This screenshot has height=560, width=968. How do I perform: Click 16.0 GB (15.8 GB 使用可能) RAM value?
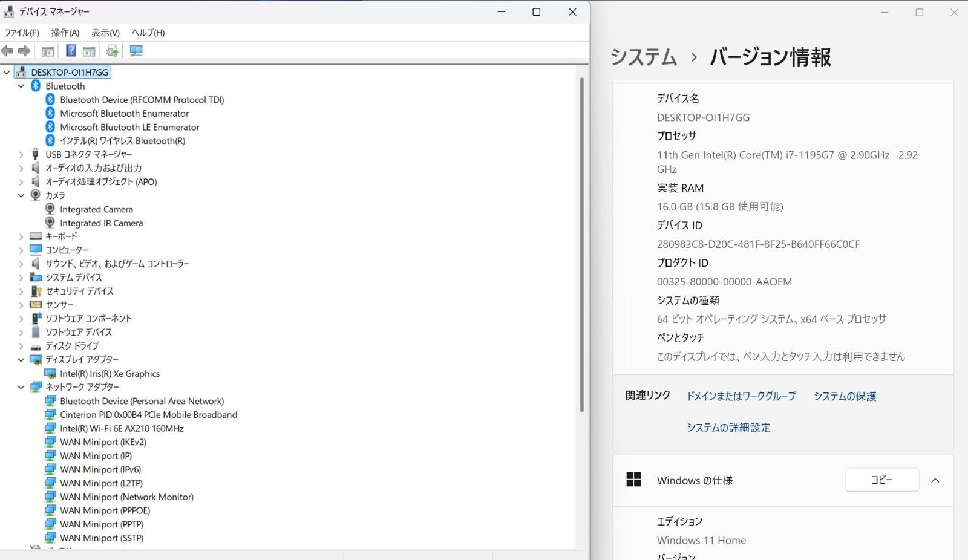720,207
